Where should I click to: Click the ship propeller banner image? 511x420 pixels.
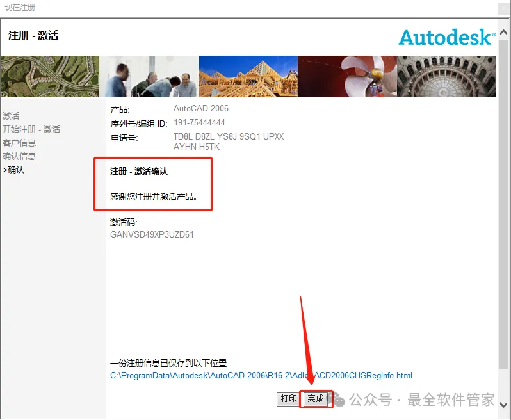[348, 77]
